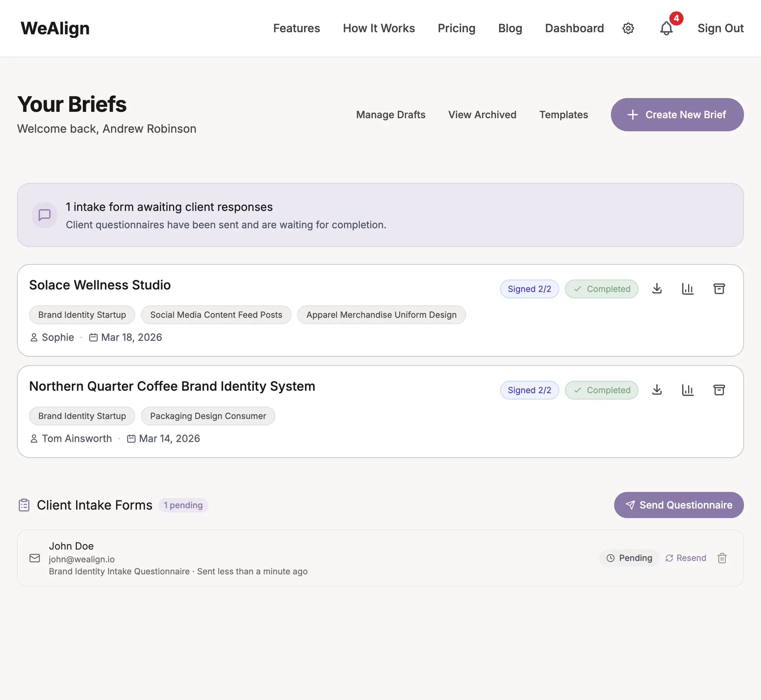
Task: Open the settings gear
Action: coord(628,28)
